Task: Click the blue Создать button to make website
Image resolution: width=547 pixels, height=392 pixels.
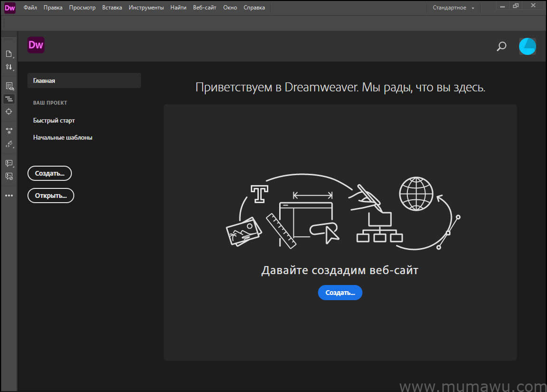Action: tap(340, 293)
